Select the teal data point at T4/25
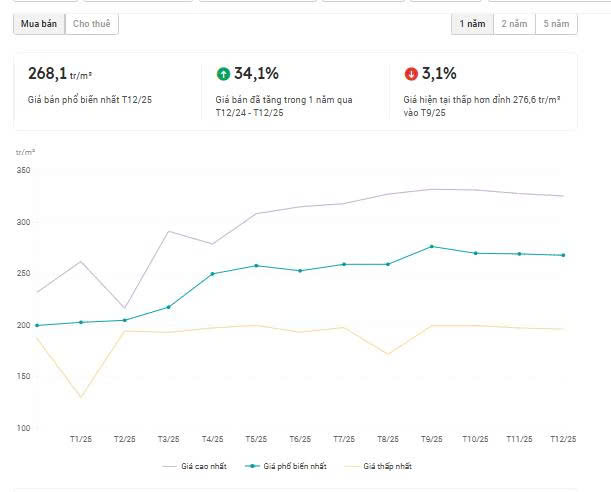Viewport: 611px width, 492px height. pos(212,273)
